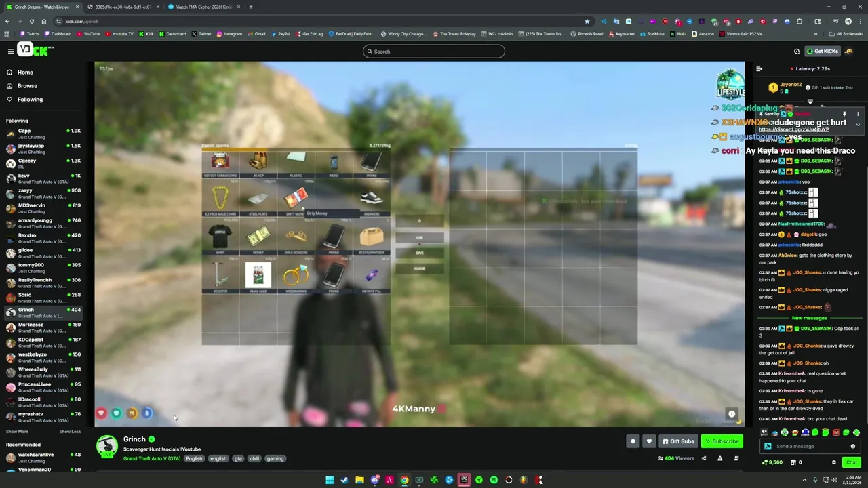Click the Subscribe button

[x=722, y=441]
